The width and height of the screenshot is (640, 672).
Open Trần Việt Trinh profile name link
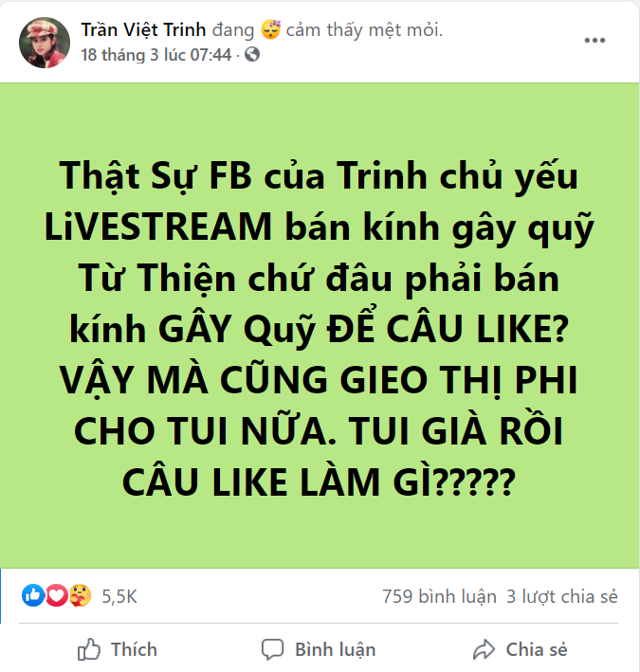tap(143, 30)
